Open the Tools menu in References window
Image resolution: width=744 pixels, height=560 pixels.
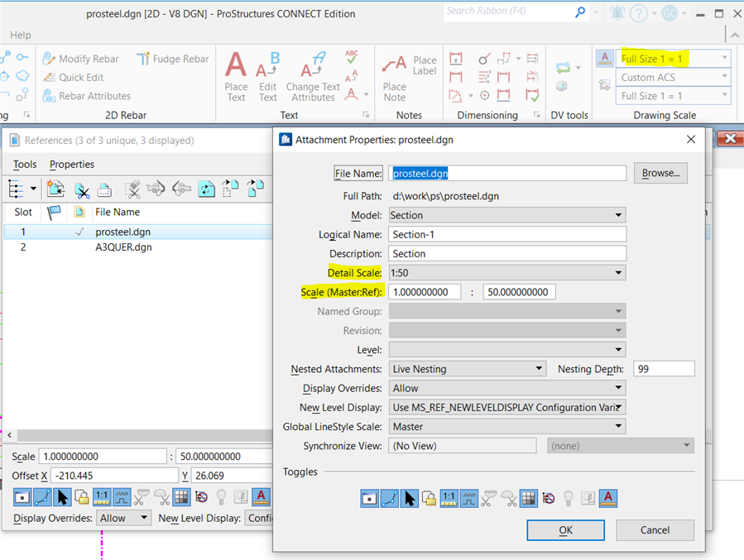coord(25,164)
